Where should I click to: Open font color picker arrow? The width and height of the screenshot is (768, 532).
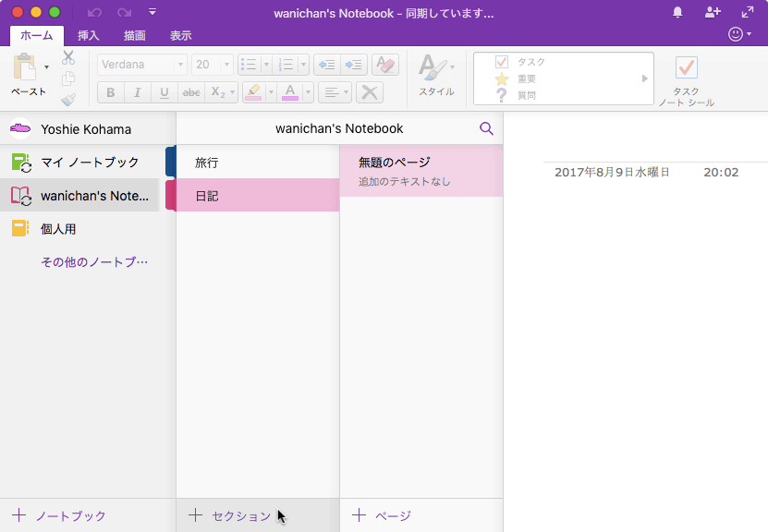[x=308, y=92]
